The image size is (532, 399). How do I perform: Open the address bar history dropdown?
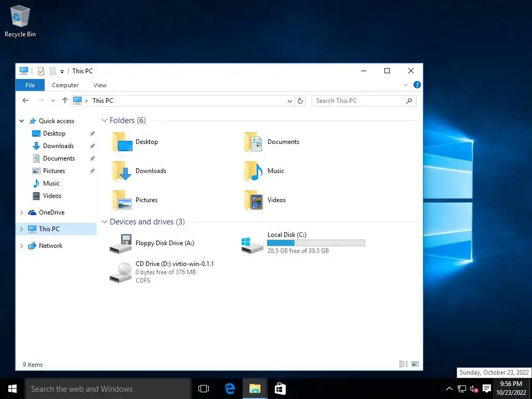pyautogui.click(x=289, y=101)
